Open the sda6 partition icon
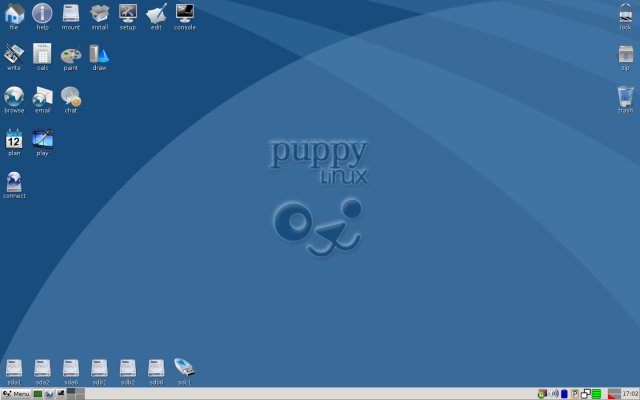The width and height of the screenshot is (640, 400). point(71,371)
